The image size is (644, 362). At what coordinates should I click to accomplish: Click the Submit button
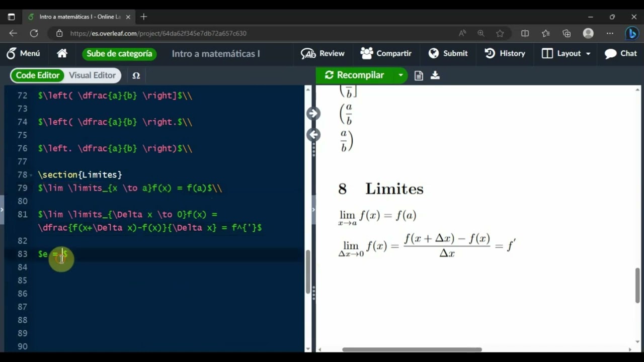point(448,53)
